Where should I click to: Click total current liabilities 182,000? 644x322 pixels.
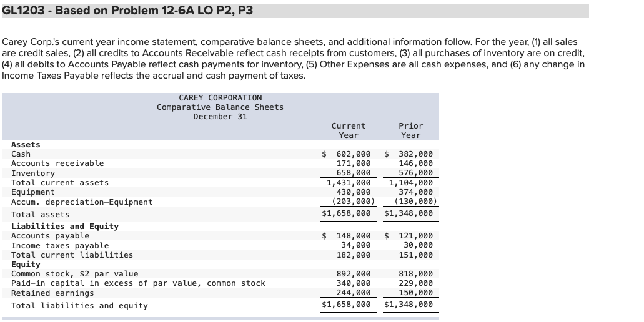(353, 255)
